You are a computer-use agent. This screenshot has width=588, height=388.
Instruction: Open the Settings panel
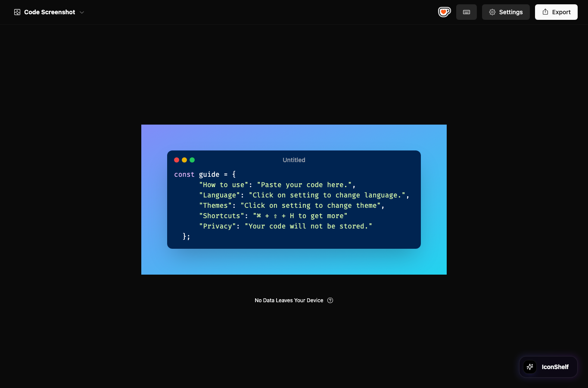(506, 12)
